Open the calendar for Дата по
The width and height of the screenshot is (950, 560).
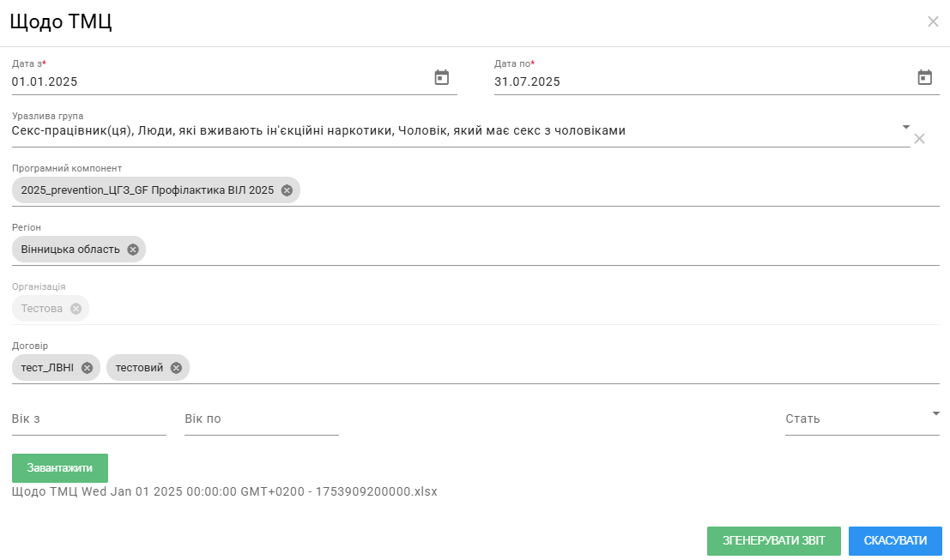(x=924, y=77)
